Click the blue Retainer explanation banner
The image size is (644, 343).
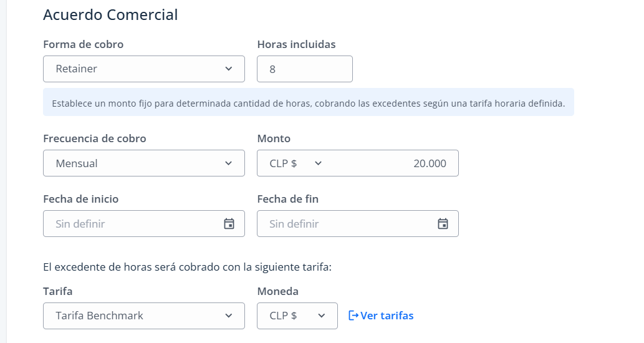click(309, 102)
